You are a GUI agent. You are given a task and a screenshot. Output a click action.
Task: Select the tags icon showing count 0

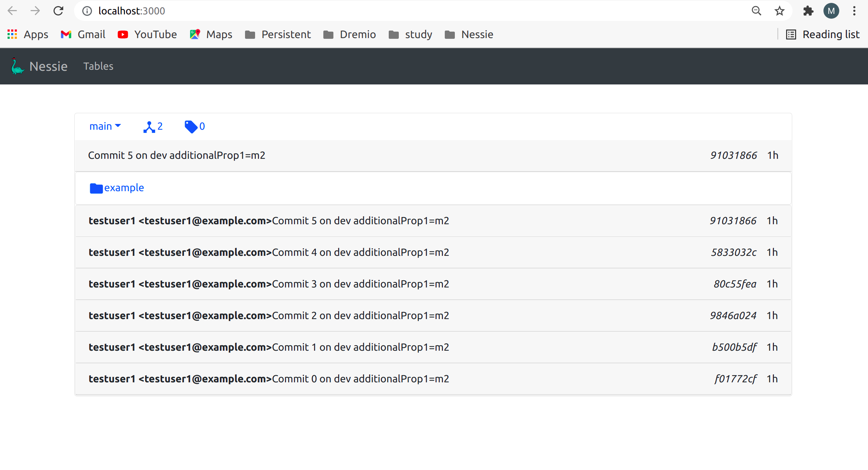[194, 126]
